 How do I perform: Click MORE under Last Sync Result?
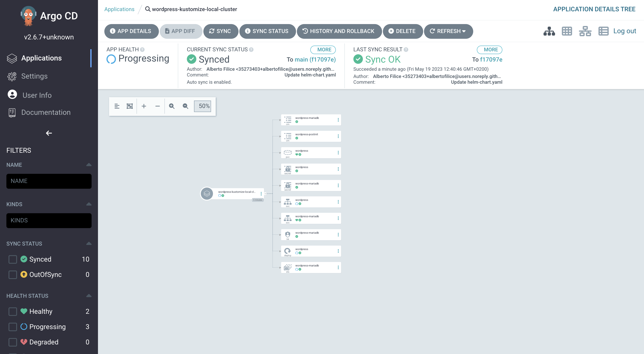click(x=490, y=49)
